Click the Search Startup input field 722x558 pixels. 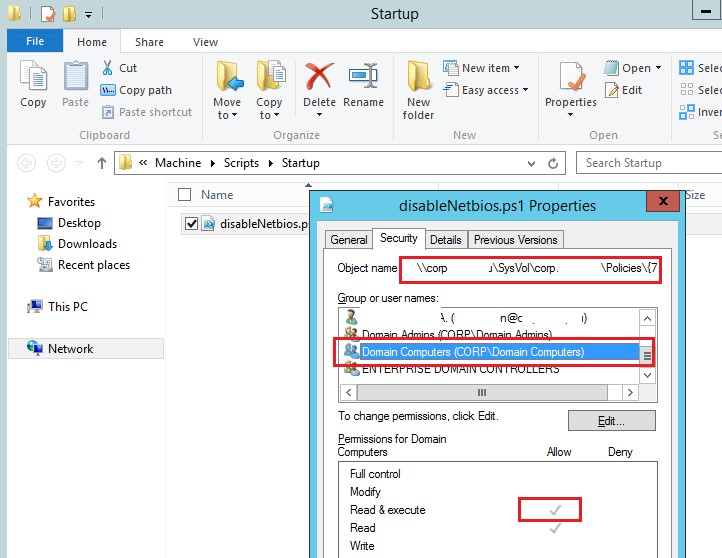[648, 163]
